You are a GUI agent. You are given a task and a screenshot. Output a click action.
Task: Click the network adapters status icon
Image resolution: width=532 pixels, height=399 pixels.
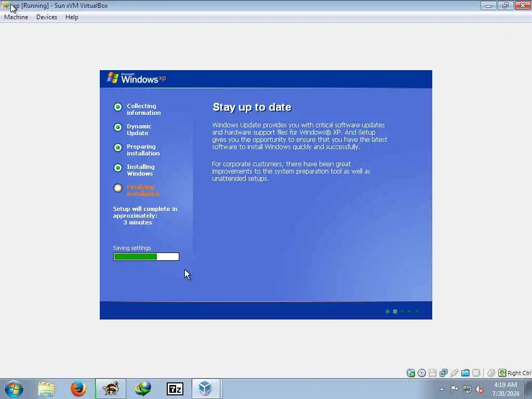(443, 373)
